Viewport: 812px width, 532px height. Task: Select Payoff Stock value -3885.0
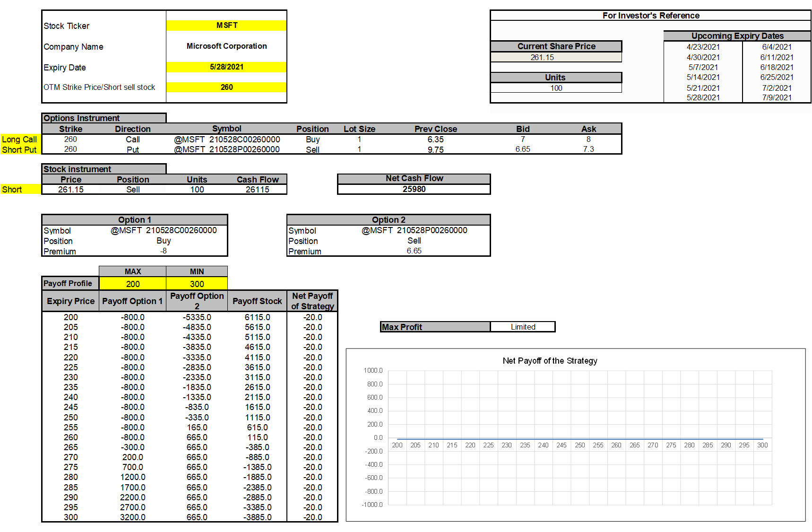pos(258,517)
